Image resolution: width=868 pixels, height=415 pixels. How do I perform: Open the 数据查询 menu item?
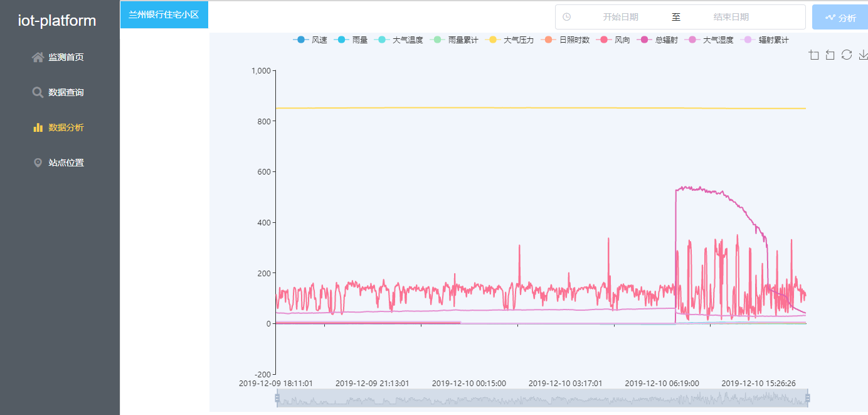pos(66,92)
